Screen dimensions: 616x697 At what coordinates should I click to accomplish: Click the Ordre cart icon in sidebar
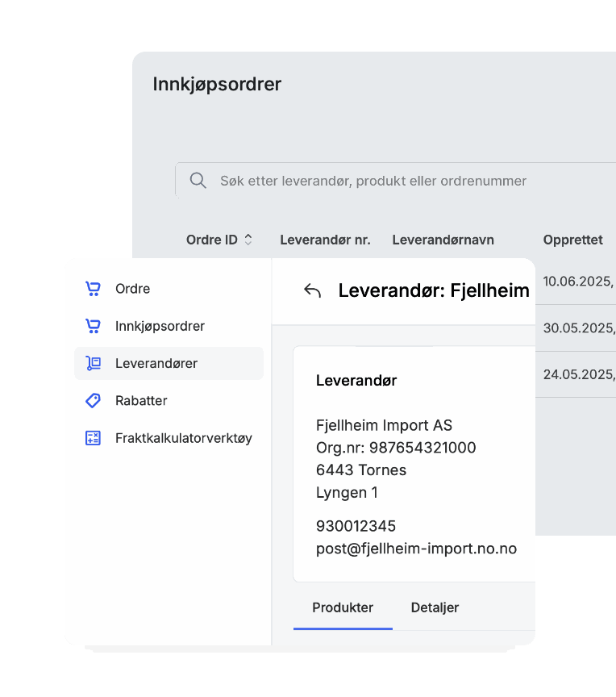click(93, 289)
